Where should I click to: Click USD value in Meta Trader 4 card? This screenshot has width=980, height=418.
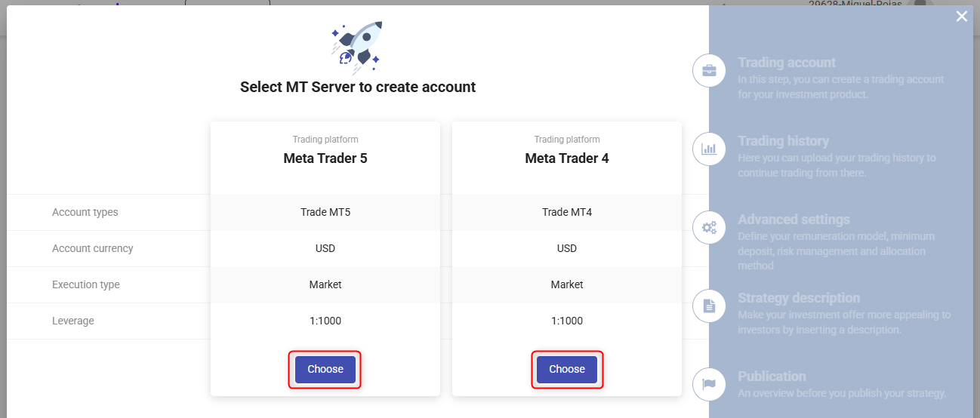567,248
